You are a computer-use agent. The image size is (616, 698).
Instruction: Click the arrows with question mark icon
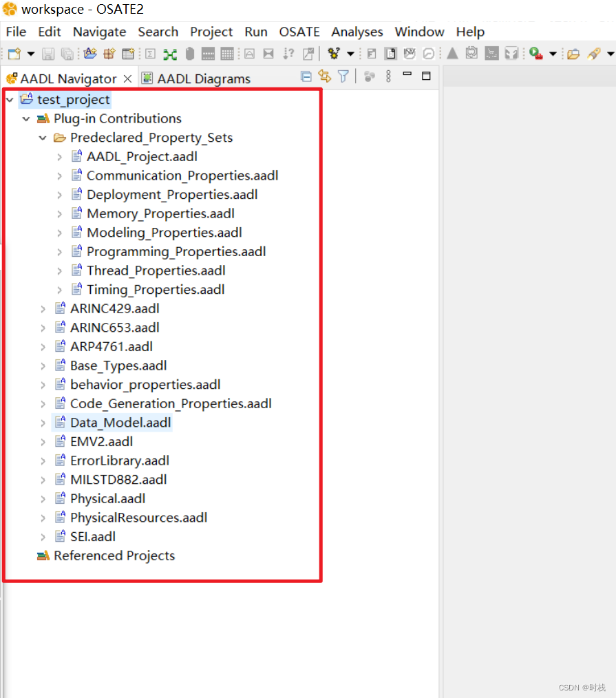point(288,54)
